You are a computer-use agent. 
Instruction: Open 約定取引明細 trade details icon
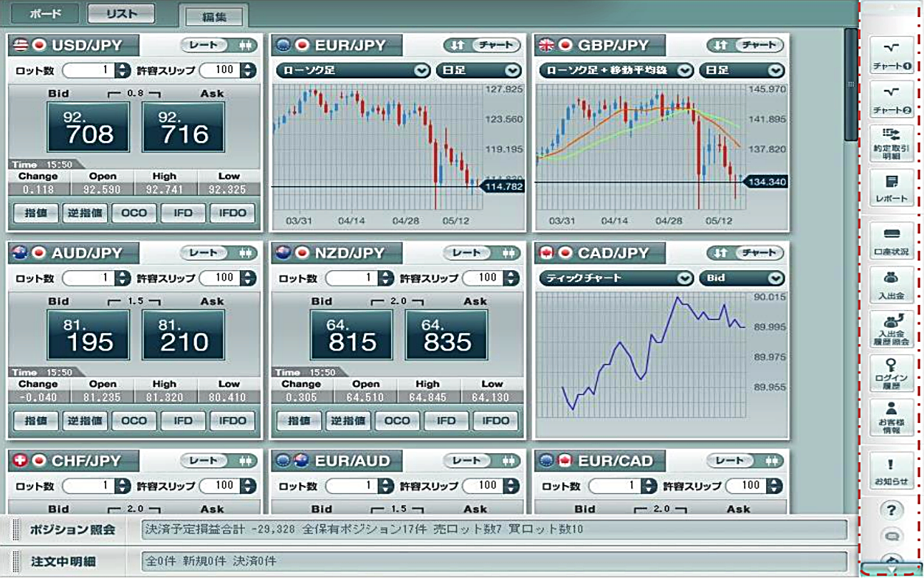(x=891, y=142)
